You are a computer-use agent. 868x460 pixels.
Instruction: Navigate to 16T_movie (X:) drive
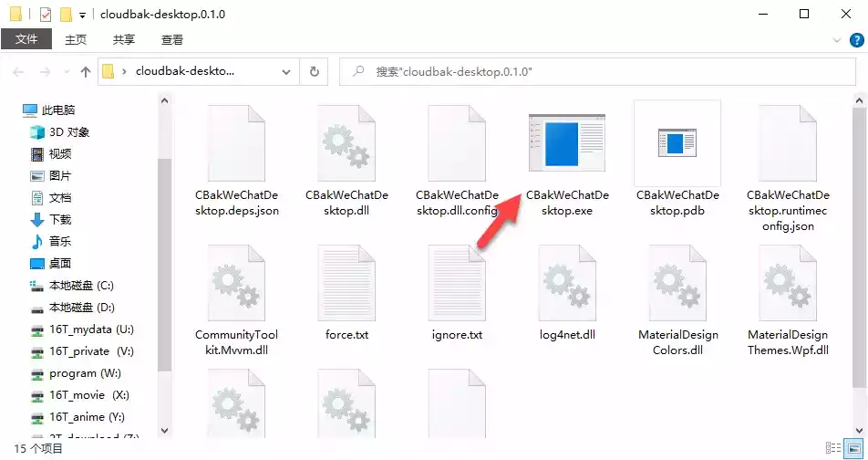(88, 395)
